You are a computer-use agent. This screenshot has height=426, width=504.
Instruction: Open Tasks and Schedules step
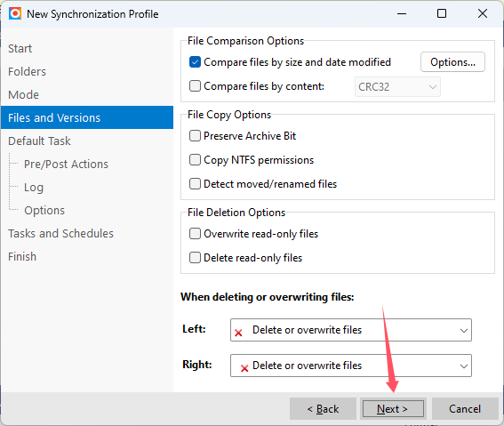tap(60, 233)
